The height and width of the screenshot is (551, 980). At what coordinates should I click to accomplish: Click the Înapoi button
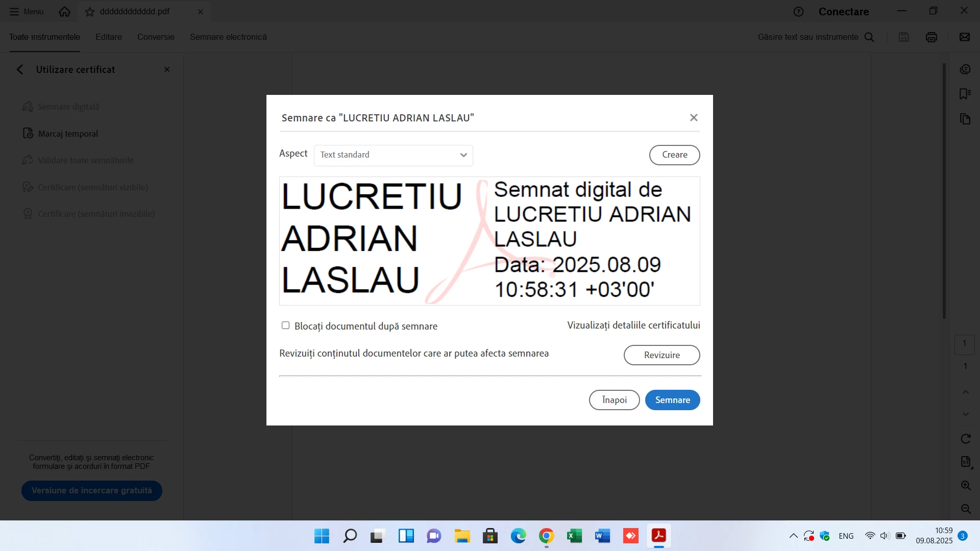[x=614, y=400]
